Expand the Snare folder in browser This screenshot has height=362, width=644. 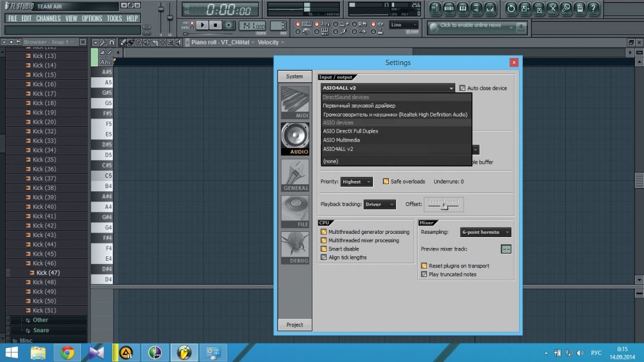pos(41,330)
